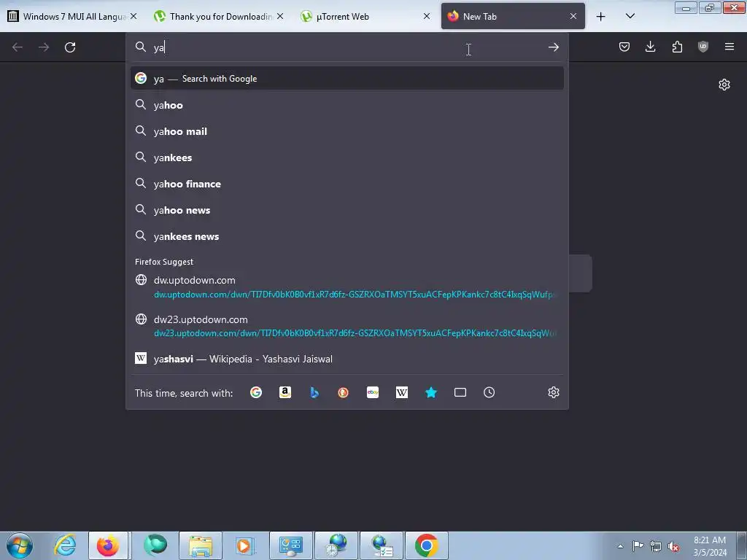The image size is (747, 560).
Task: Close the New Tab tab
Action: [x=573, y=16]
